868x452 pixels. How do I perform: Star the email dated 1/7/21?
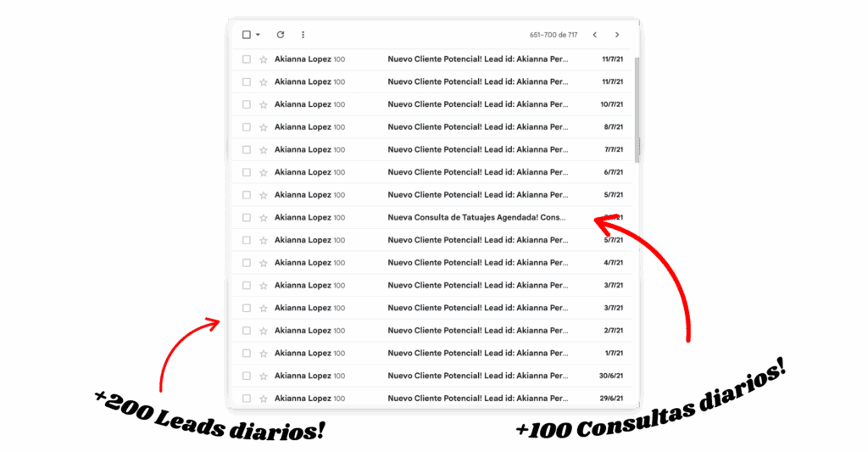pos(263,354)
